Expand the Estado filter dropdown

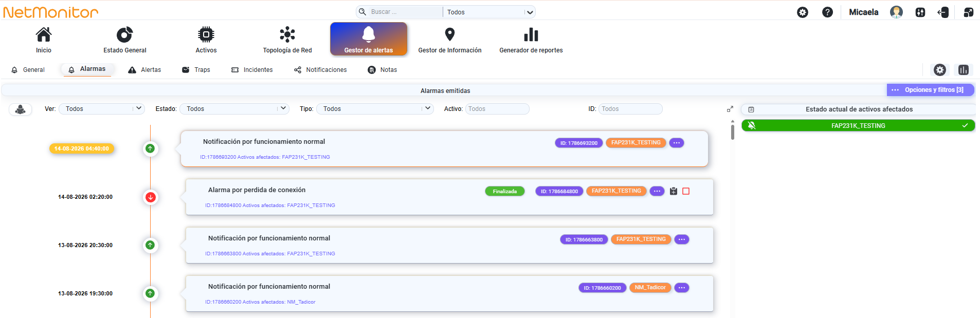click(234, 109)
